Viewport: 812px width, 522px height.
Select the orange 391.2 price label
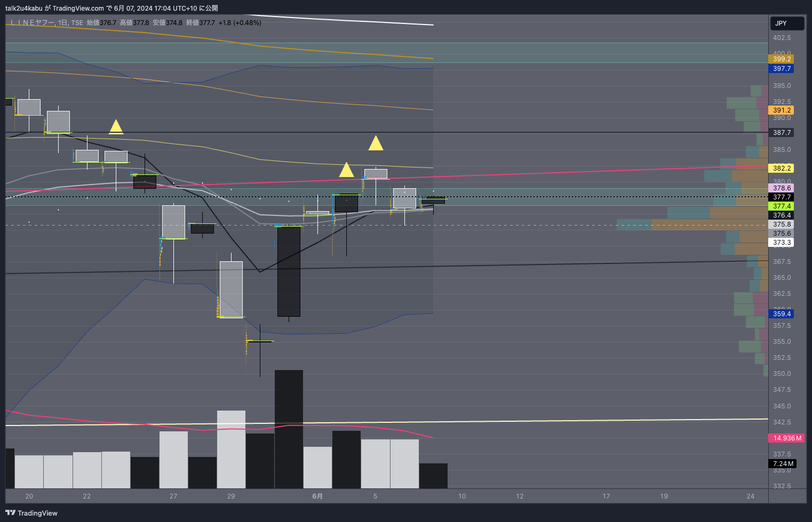(x=781, y=110)
